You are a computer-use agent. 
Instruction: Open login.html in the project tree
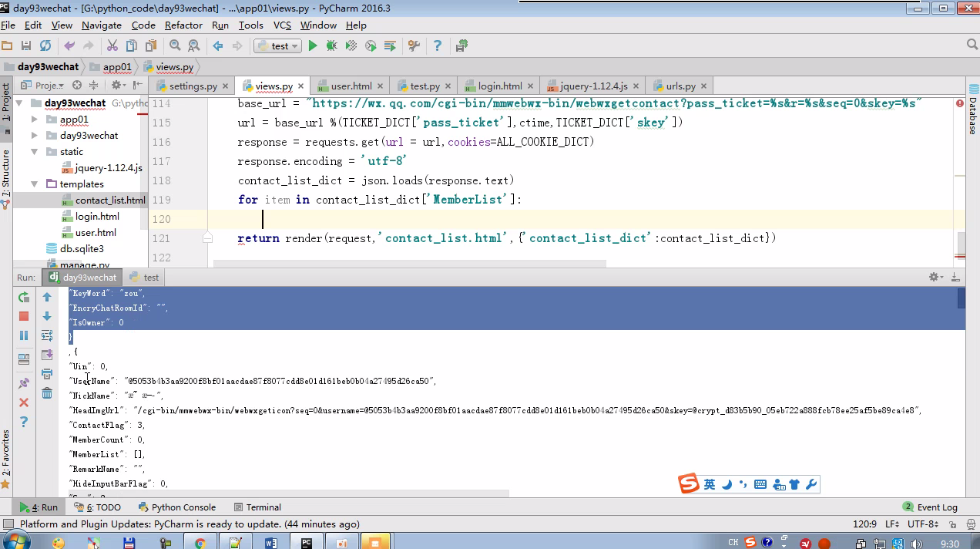click(97, 217)
